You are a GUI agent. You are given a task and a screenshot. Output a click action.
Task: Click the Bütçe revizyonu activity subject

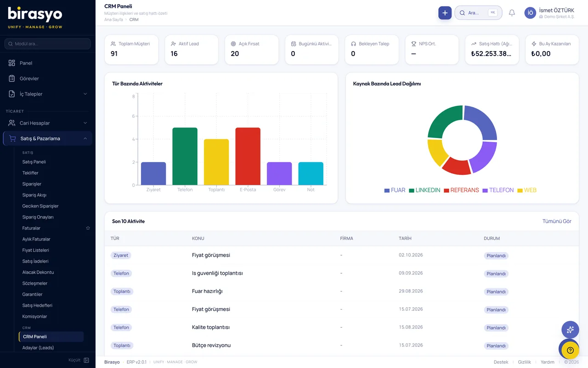[211, 345]
